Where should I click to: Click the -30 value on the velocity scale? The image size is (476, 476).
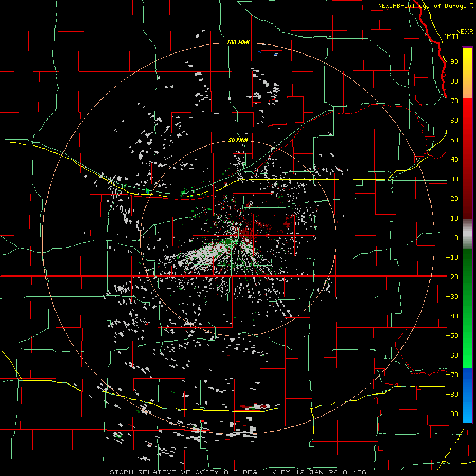coord(452,297)
